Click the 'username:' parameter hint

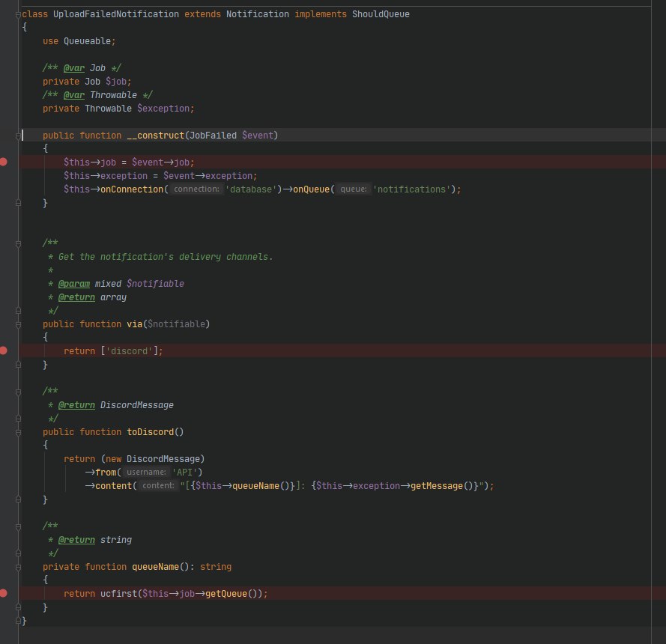[x=146, y=472]
